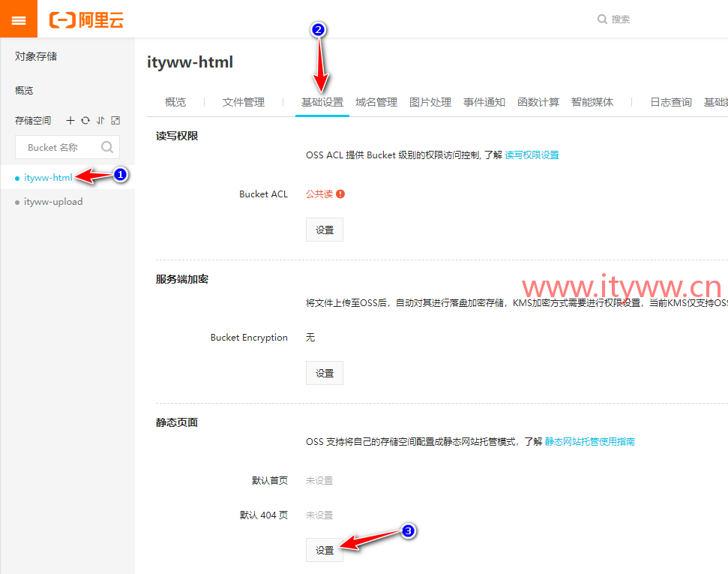Viewport: 728px width, 574px height.
Task: Click the search magnifier icon in header
Action: coord(602,19)
